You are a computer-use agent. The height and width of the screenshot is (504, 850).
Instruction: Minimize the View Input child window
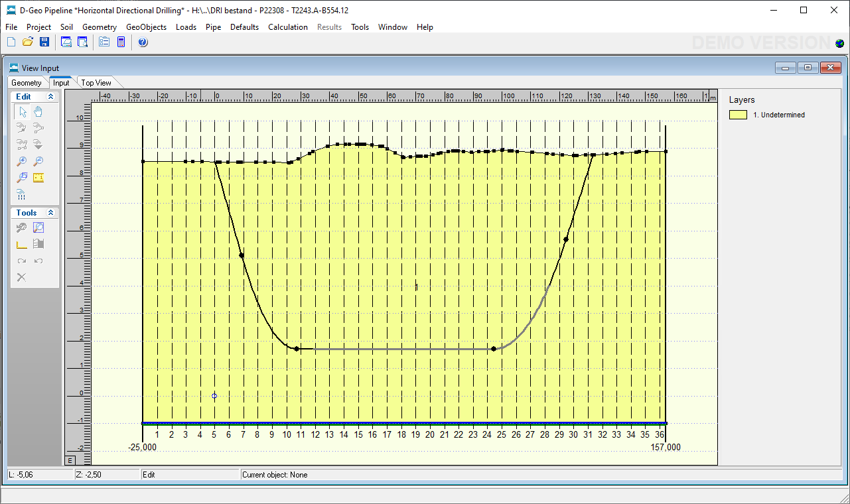click(x=786, y=68)
